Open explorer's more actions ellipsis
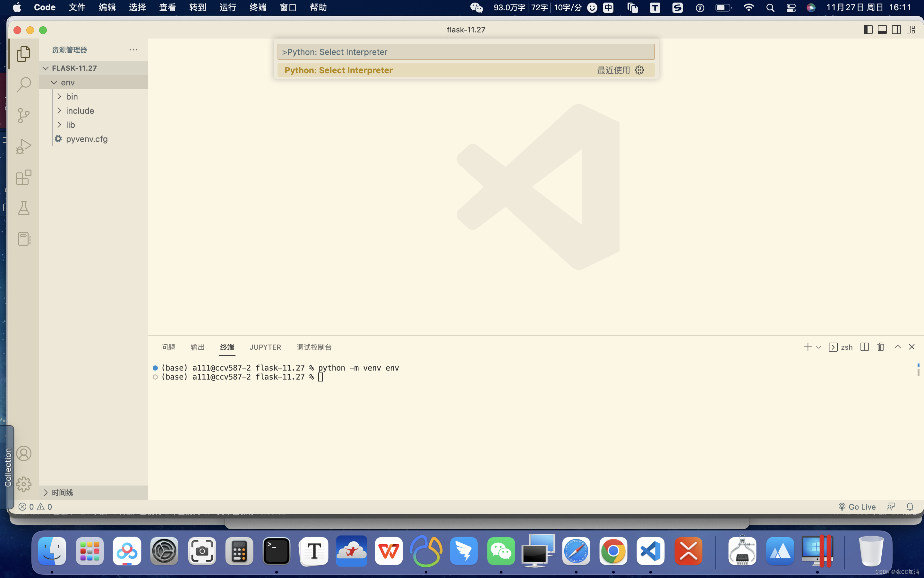This screenshot has height=578, width=924. point(133,50)
